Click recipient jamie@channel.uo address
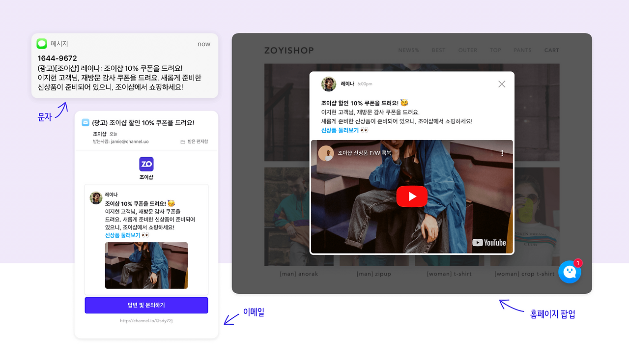 (x=129, y=141)
